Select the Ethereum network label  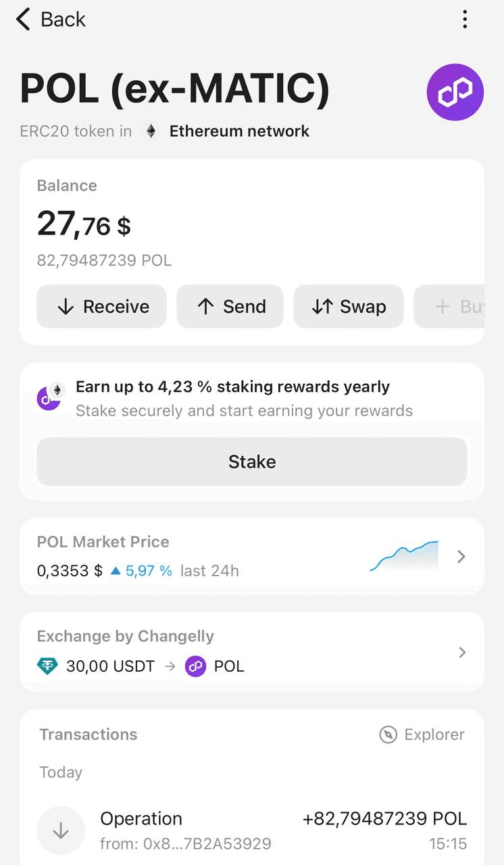point(239,131)
